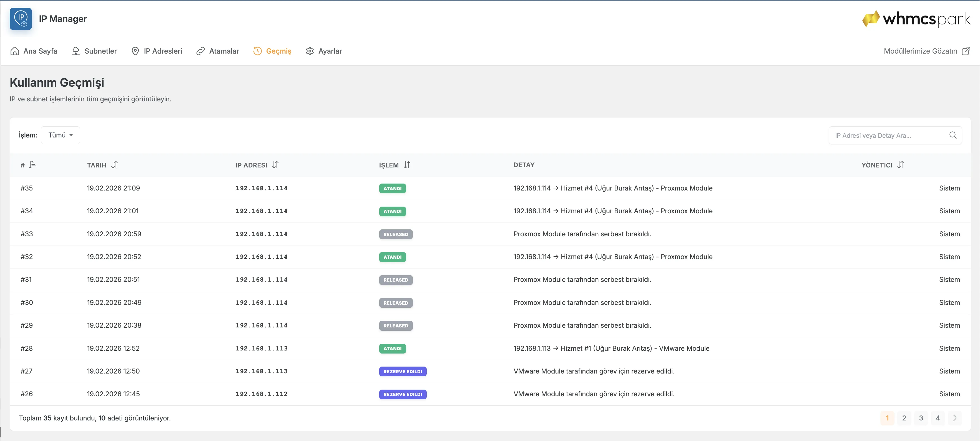980x441 pixels.
Task: Go to pagination page 2
Action: coord(904,418)
